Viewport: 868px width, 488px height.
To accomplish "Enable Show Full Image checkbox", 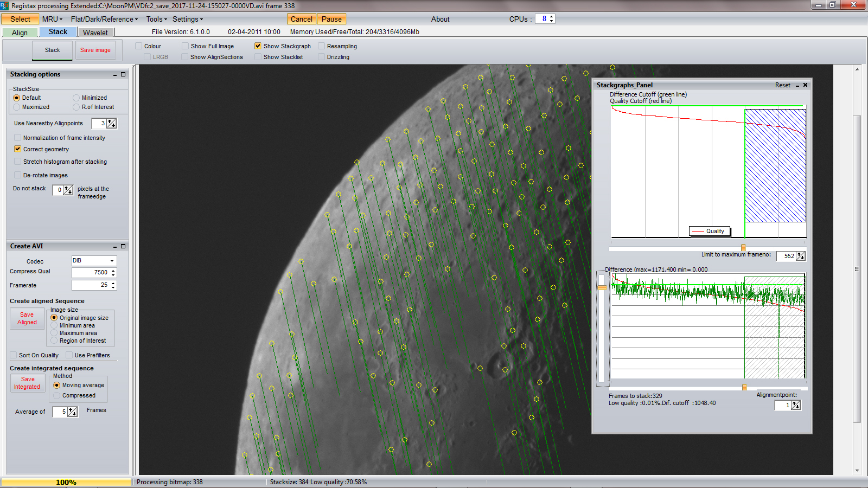I will 186,46.
